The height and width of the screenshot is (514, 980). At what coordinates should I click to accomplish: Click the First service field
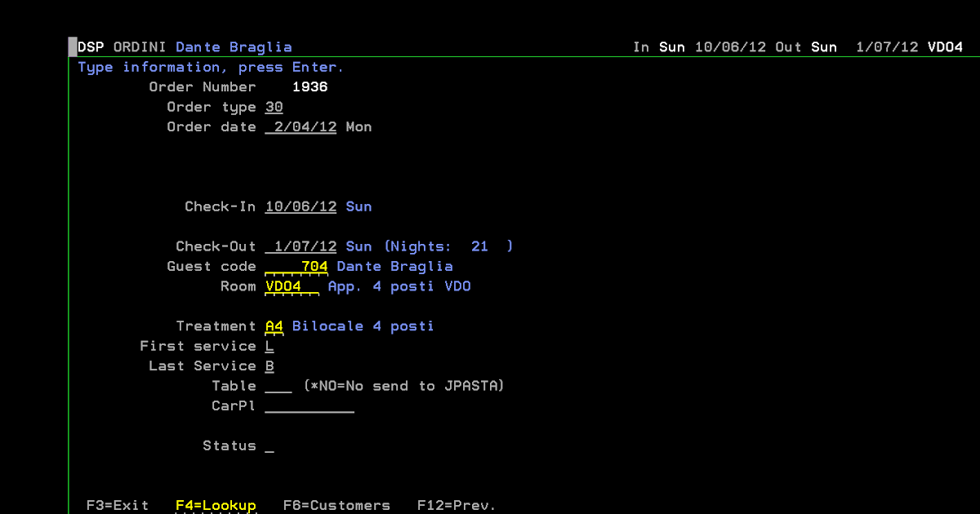coord(269,346)
